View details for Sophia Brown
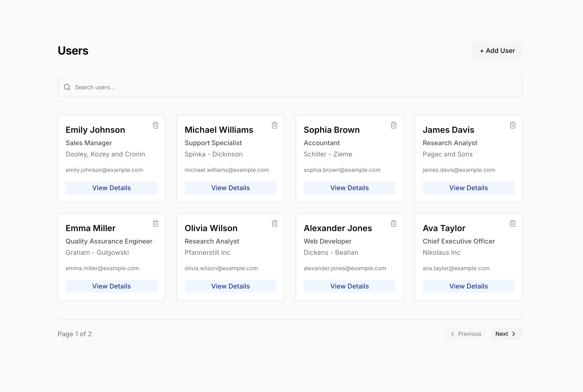Screen dimensions: 583x392 pyautogui.click(x=349, y=188)
